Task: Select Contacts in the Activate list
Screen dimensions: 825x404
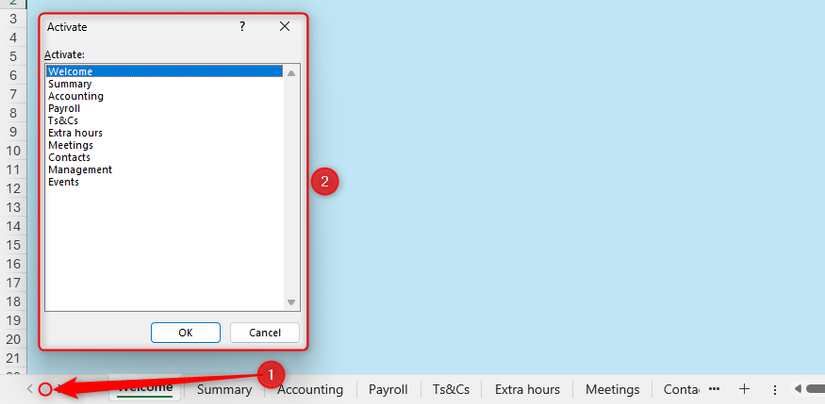Action: click(164, 157)
